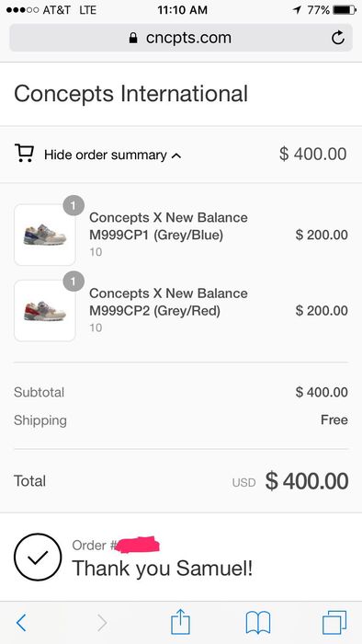This screenshot has height=644, width=362.
Task: Click the Hide order summary text
Action: tap(106, 155)
